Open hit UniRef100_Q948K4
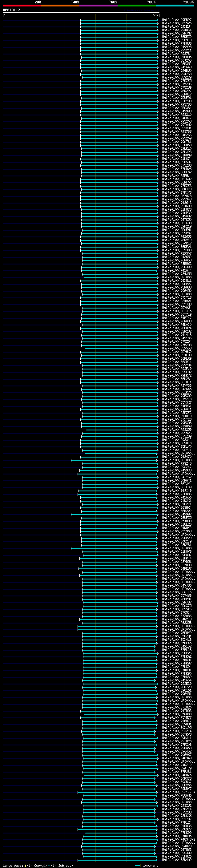Image resolution: width=197 pixels, height=868 pixels. point(177,30)
